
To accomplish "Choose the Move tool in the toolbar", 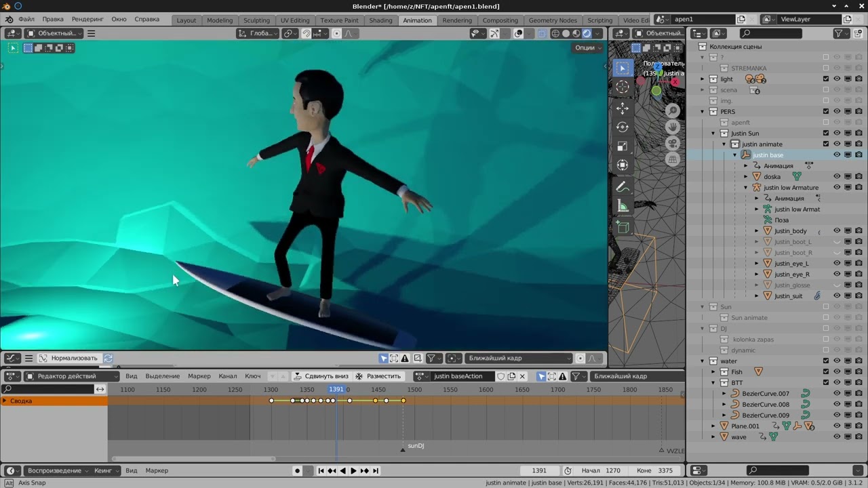I will pos(623,108).
